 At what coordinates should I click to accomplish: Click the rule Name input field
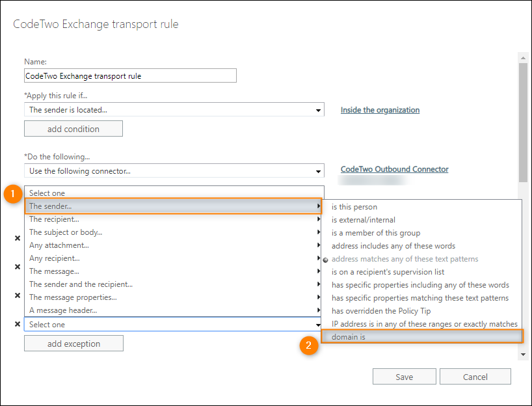point(130,75)
